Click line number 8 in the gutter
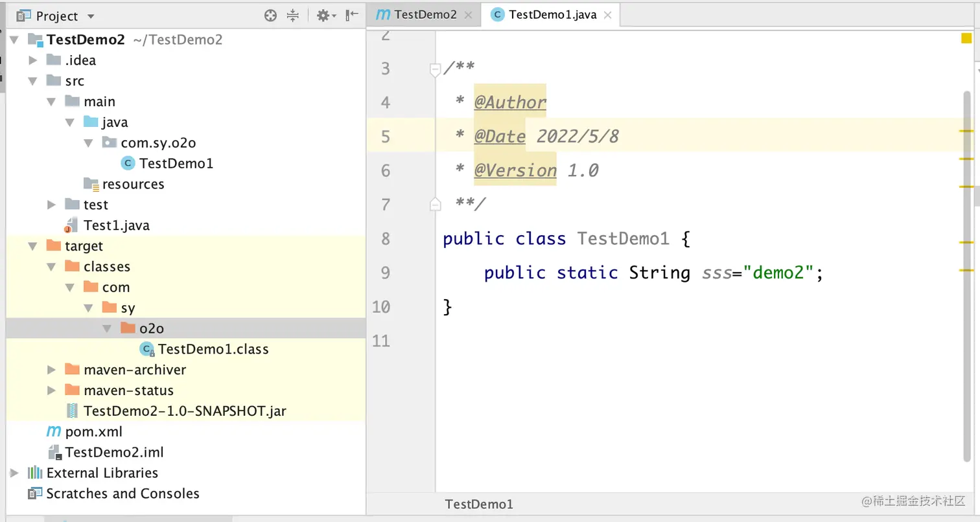The width and height of the screenshot is (980, 522). pyautogui.click(x=386, y=238)
